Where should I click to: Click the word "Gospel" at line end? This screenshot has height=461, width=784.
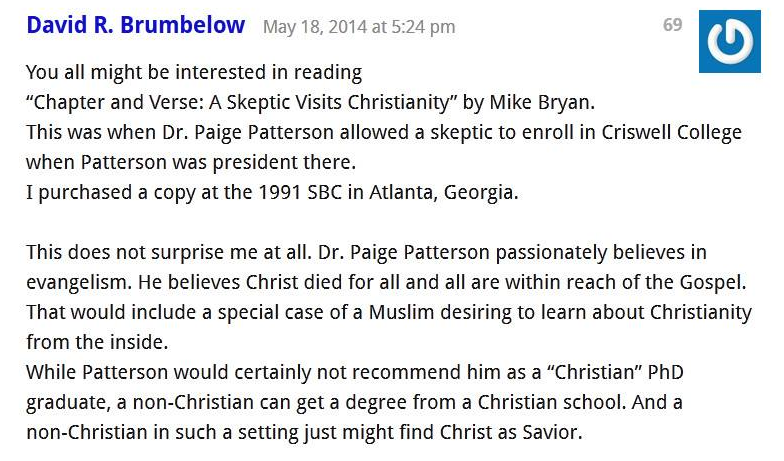coord(712,282)
